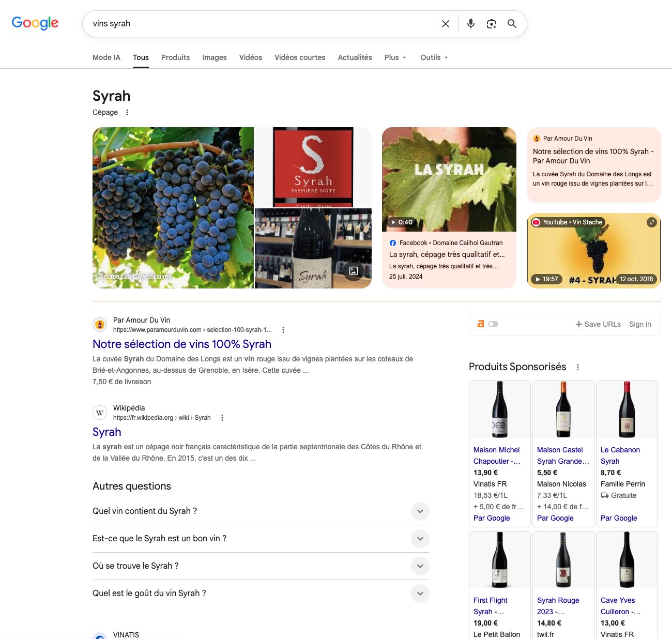
Task: Click the '7,50 € de livraison' text
Action: [x=122, y=382]
